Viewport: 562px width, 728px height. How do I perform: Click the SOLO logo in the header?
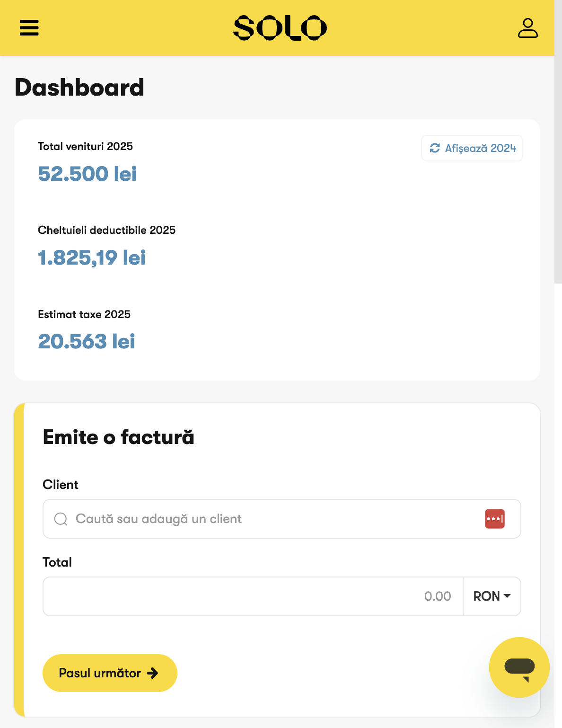coord(280,28)
